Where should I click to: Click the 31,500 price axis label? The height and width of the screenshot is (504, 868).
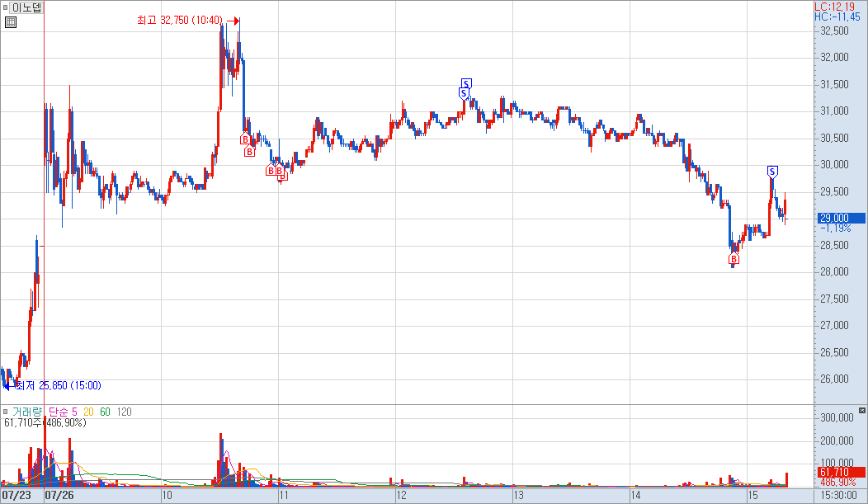tap(834, 85)
